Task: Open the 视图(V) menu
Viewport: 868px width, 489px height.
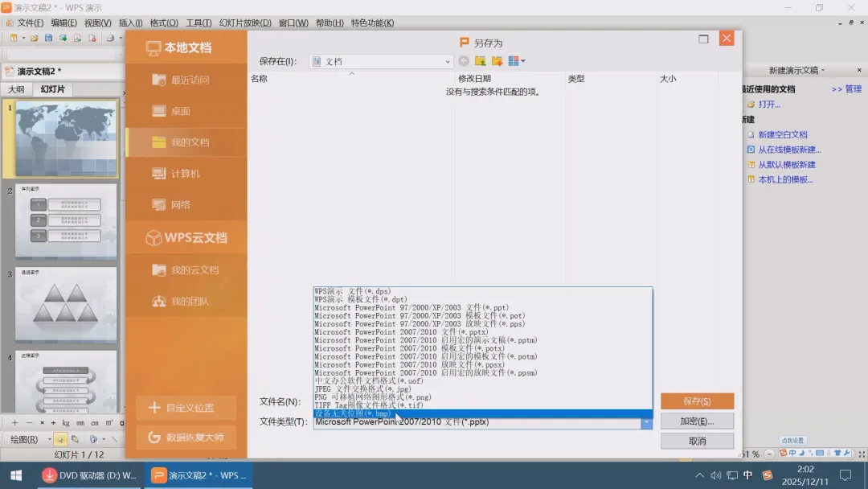Action: 97,23
